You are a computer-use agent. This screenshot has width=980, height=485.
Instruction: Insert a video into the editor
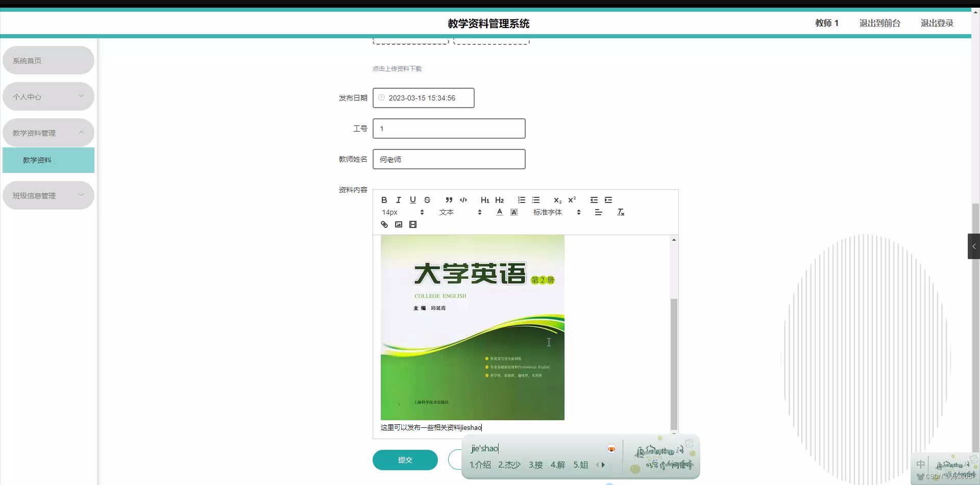pos(413,224)
